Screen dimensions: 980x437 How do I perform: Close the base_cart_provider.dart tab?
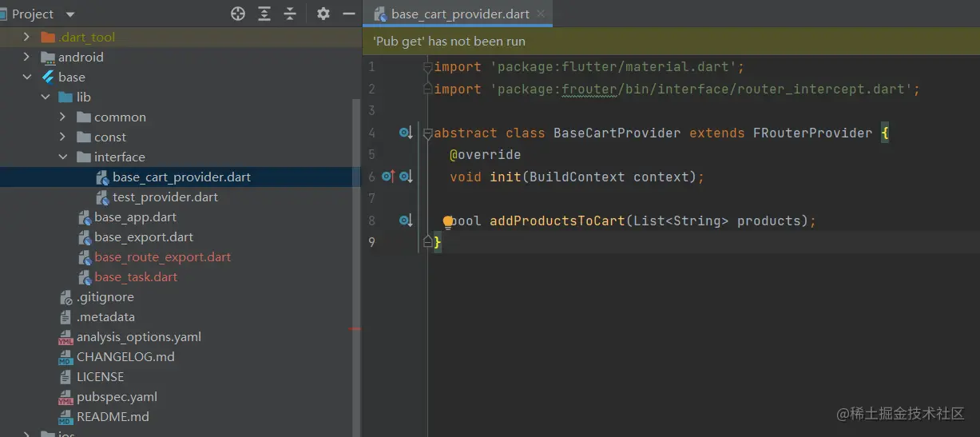(541, 14)
